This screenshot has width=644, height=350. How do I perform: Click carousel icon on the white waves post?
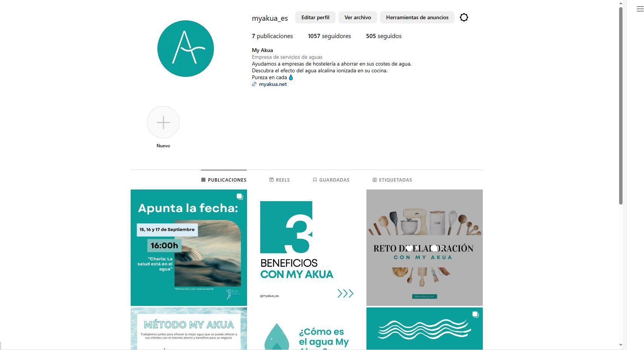475,314
